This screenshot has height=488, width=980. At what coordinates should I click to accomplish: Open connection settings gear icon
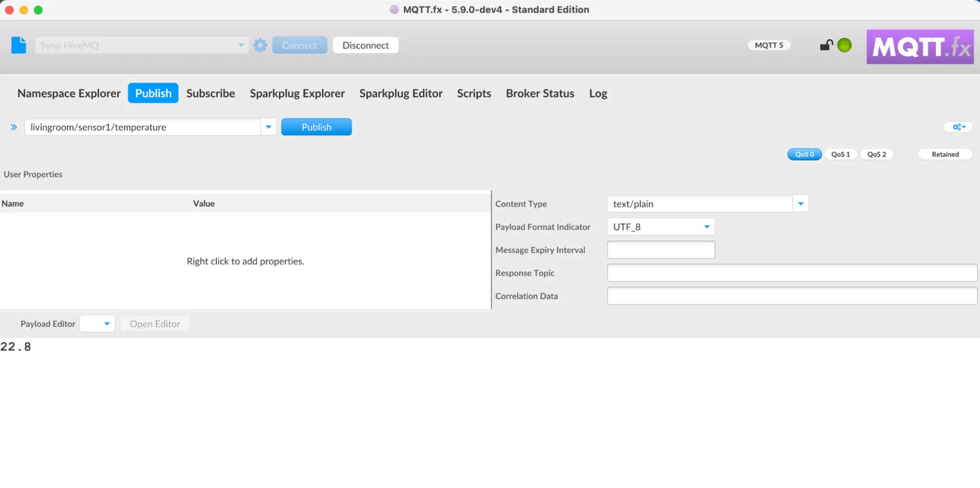tap(260, 45)
